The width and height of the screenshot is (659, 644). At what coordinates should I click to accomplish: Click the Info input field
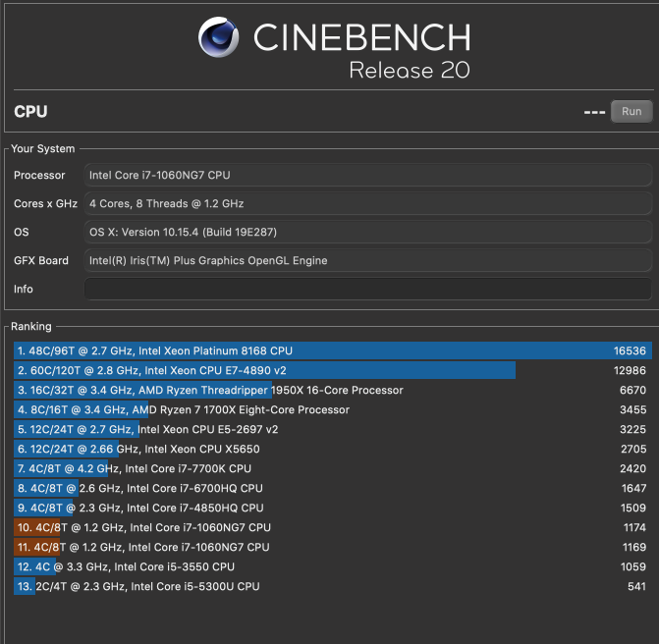(367, 289)
